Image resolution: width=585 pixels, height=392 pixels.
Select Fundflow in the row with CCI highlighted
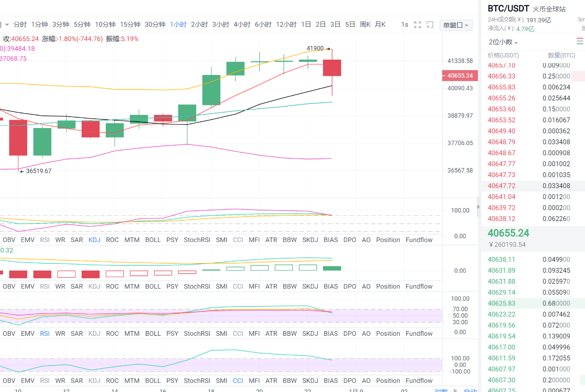[419, 381]
